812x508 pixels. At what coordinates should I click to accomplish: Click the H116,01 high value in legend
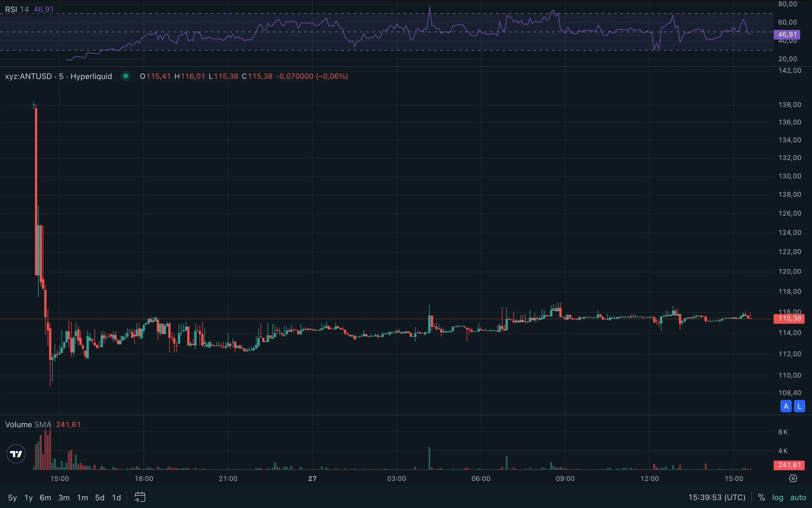(189, 76)
